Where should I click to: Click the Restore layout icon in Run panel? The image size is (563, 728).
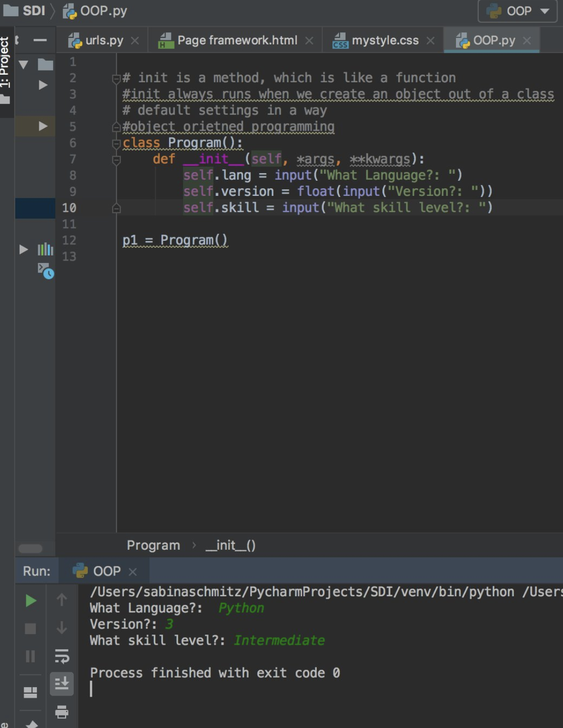[31, 692]
